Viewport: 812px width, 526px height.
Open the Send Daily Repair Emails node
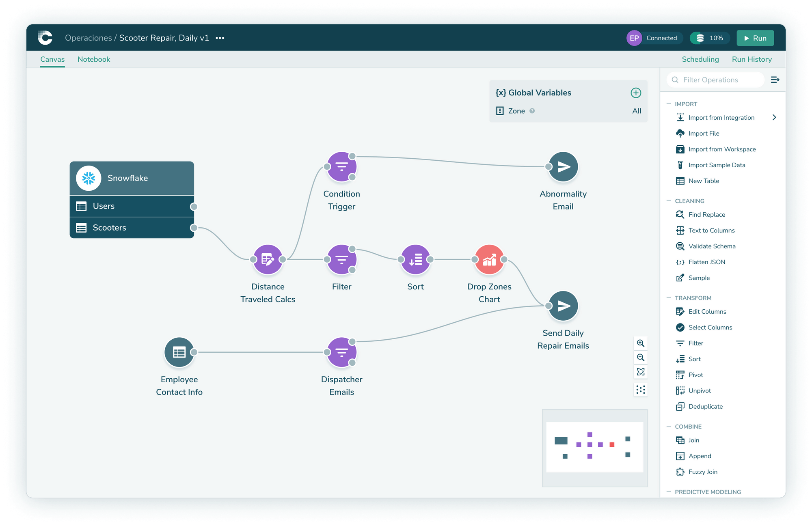(x=563, y=306)
